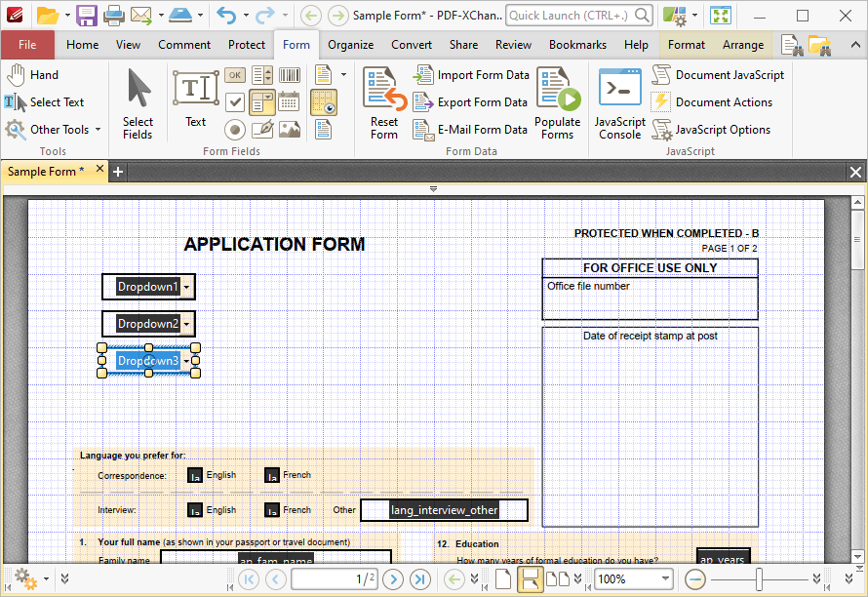The image size is (868, 597).
Task: Open Dropdown1 field's arrow
Action: click(187, 287)
